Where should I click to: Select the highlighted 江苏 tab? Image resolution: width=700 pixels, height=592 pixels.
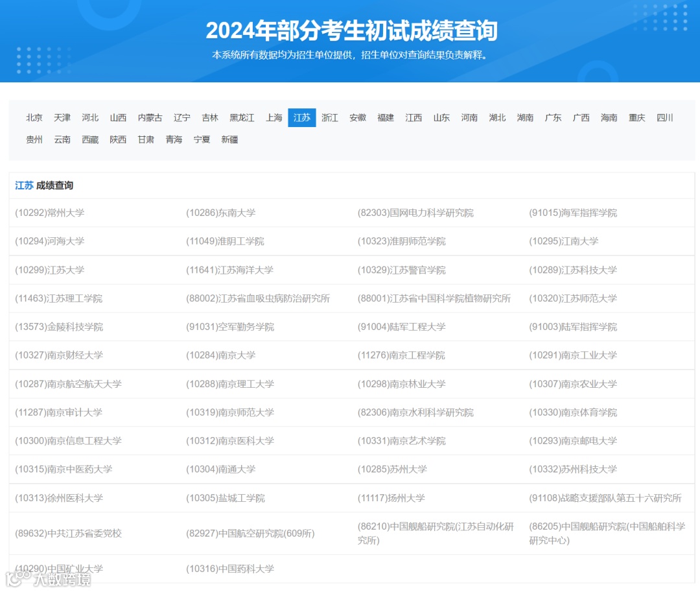pyautogui.click(x=302, y=117)
